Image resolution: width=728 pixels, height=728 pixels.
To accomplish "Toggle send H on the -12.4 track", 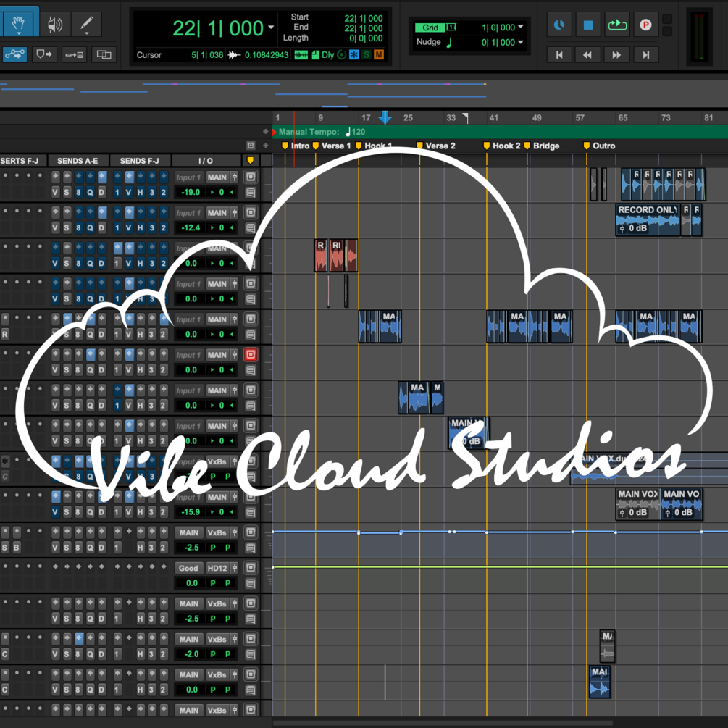I will 141,228.
